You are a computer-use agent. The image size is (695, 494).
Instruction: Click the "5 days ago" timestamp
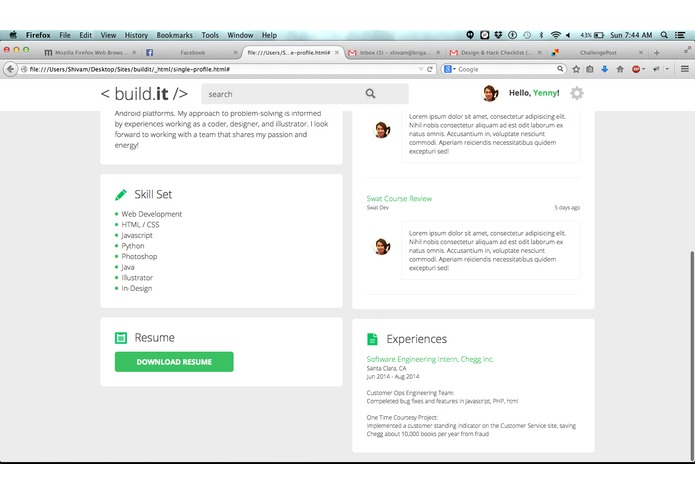[567, 207]
